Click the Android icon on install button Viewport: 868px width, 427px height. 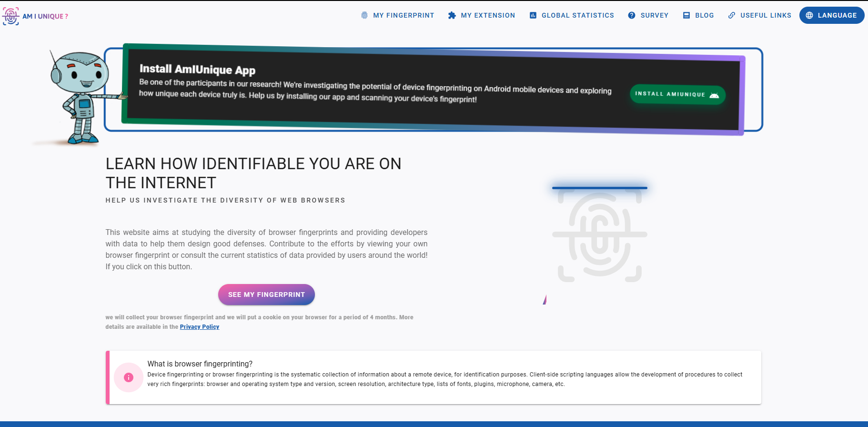tap(714, 95)
